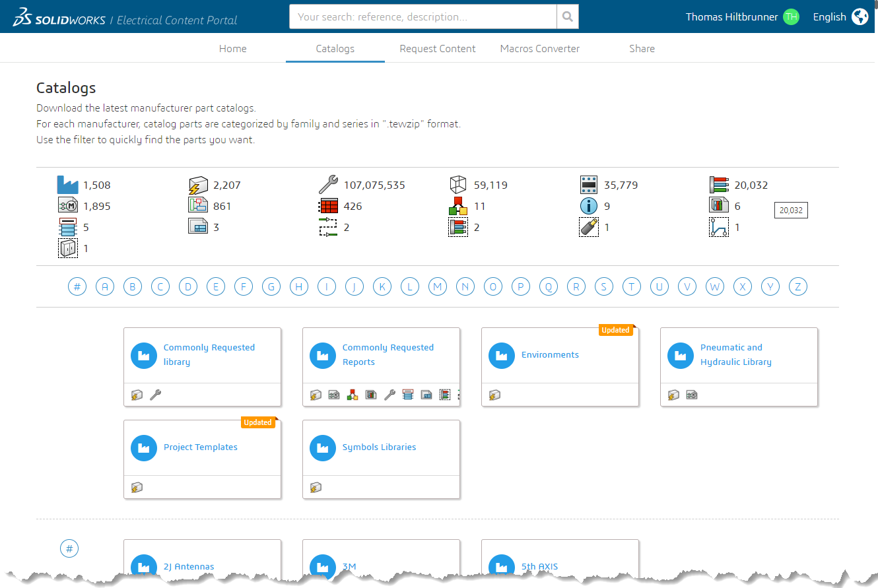This screenshot has width=878, height=588.
Task: Click the wrench icon beside 107,075,535
Action: point(328,185)
